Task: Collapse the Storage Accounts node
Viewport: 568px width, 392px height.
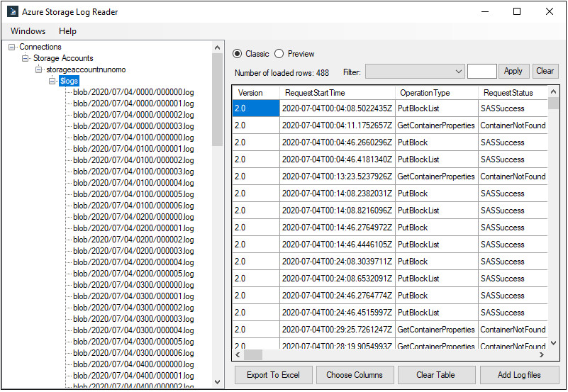Action: (x=25, y=58)
